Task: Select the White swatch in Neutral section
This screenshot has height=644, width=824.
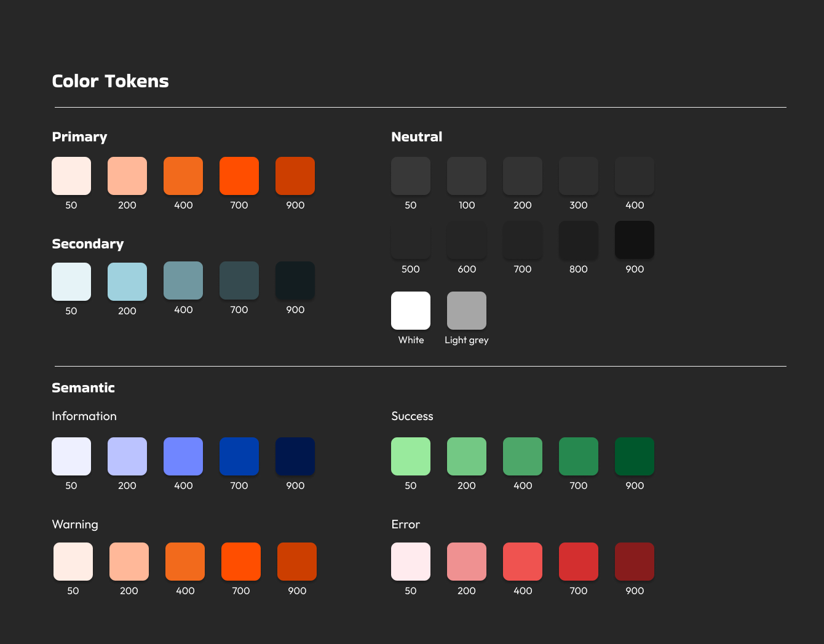Action: [410, 310]
